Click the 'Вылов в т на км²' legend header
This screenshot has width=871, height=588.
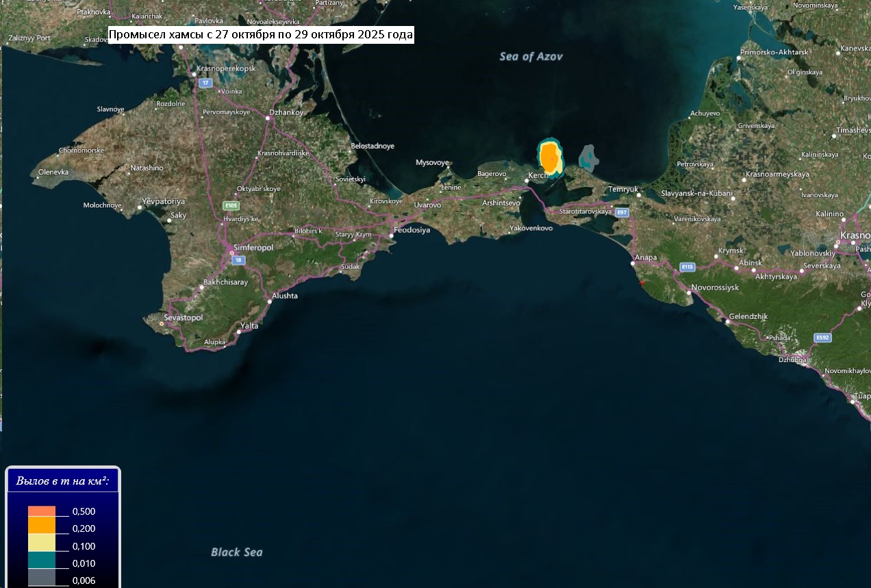(63, 481)
